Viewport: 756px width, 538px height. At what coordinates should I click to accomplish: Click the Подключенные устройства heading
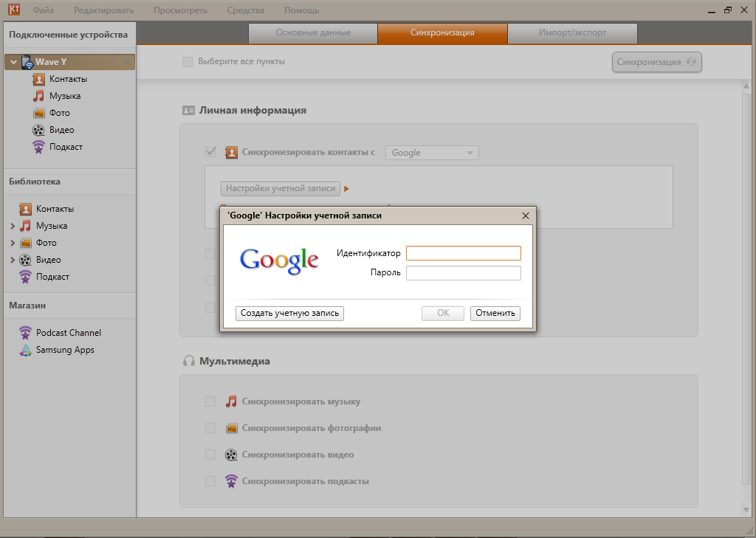[x=69, y=35]
